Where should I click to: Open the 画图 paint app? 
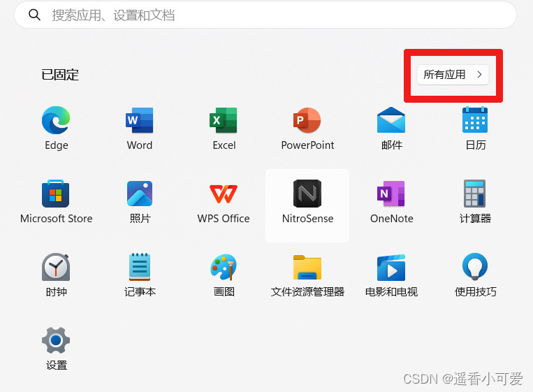pyautogui.click(x=224, y=267)
